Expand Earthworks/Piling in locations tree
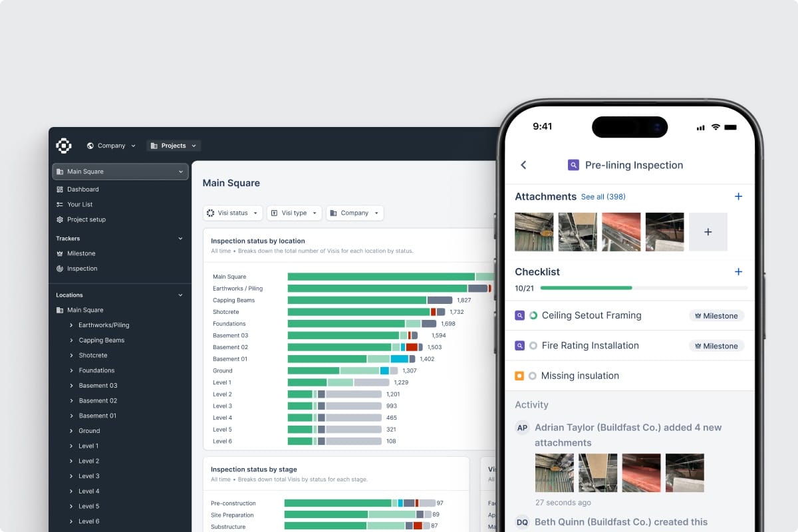 click(x=71, y=325)
